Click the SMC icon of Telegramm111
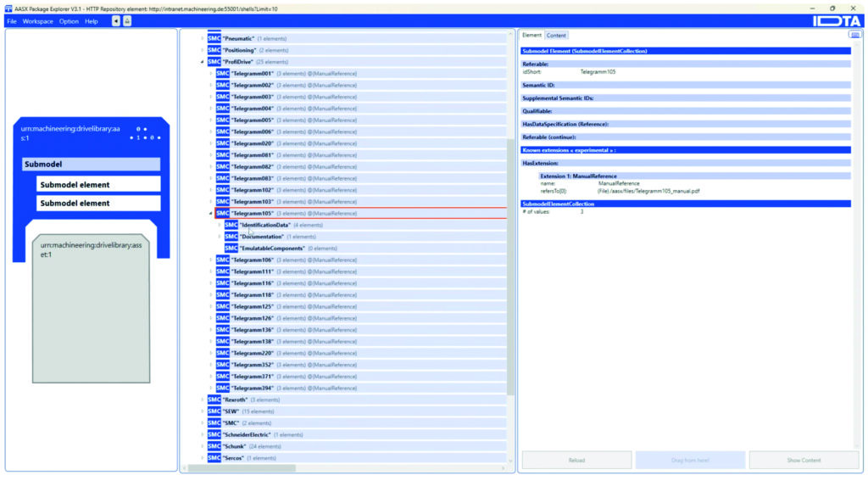The image size is (868, 492). (223, 271)
